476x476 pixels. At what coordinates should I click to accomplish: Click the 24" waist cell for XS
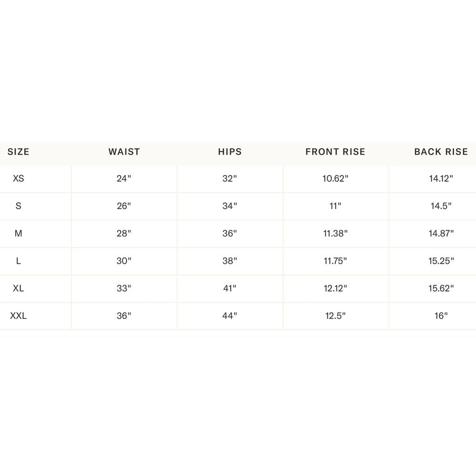coord(124,178)
